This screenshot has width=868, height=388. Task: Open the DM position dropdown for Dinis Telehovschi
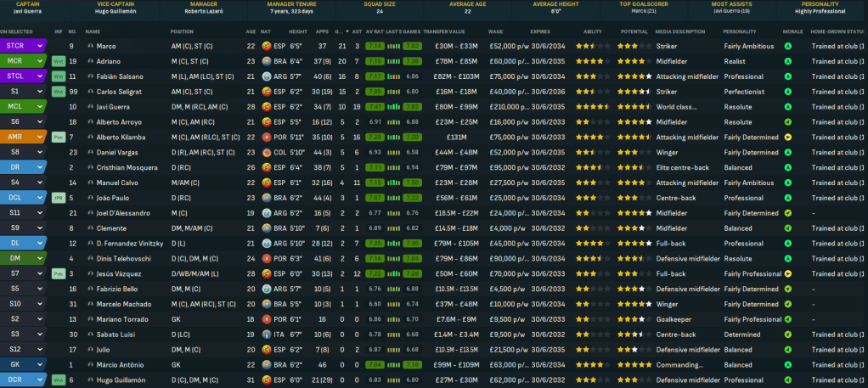point(39,259)
